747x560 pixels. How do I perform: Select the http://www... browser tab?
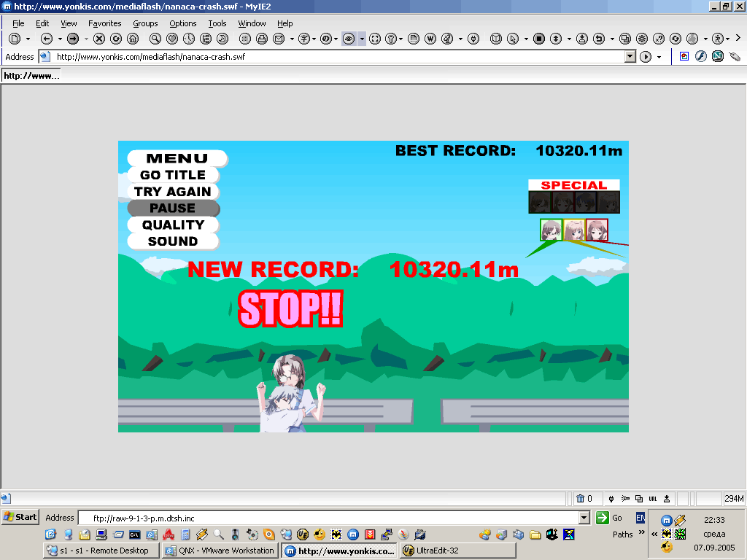(x=31, y=76)
